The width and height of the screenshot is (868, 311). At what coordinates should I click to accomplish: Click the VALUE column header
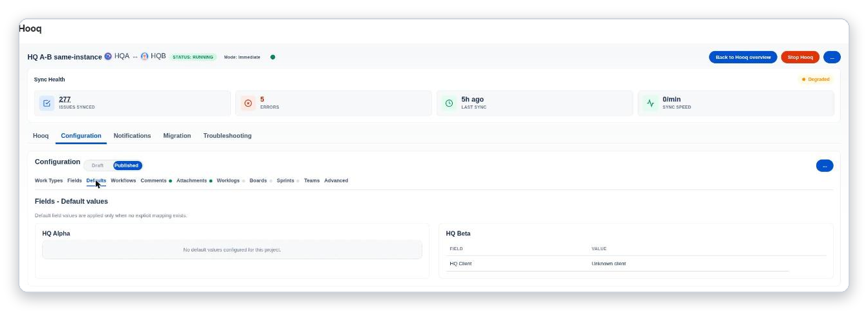tap(599, 249)
